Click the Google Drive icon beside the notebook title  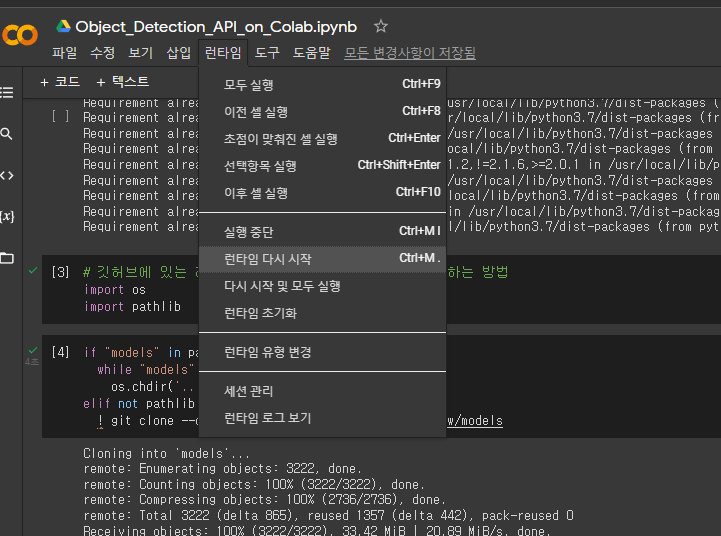pos(63,26)
